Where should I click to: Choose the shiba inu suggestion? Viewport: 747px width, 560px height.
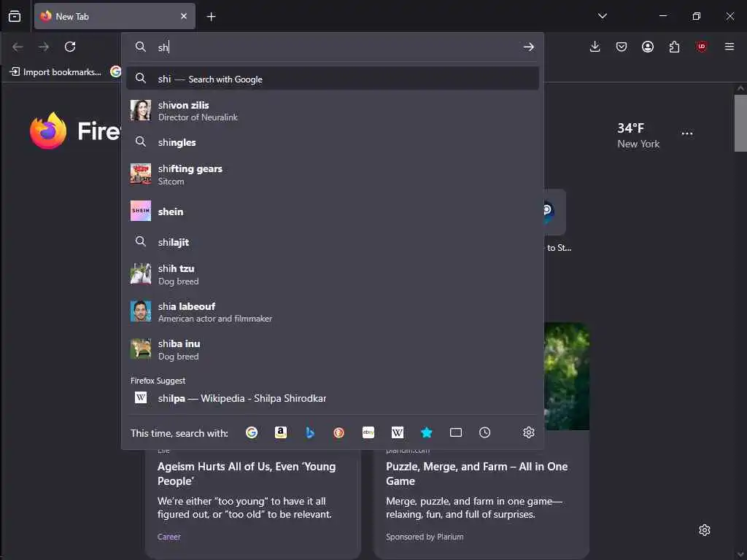point(333,349)
